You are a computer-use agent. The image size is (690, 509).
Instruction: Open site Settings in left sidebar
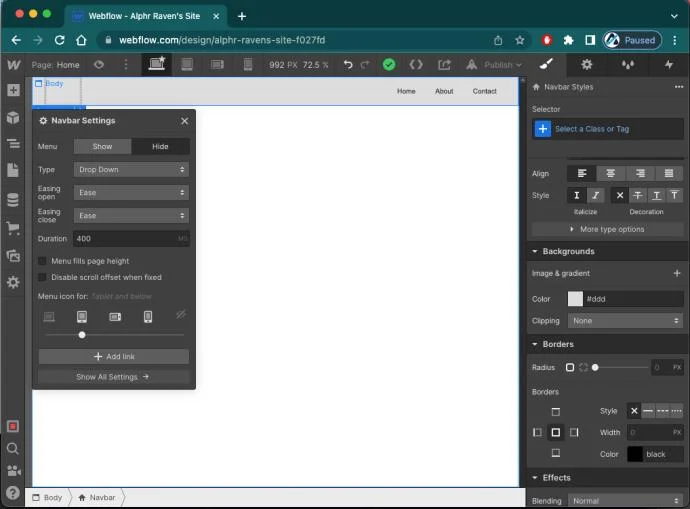13,282
